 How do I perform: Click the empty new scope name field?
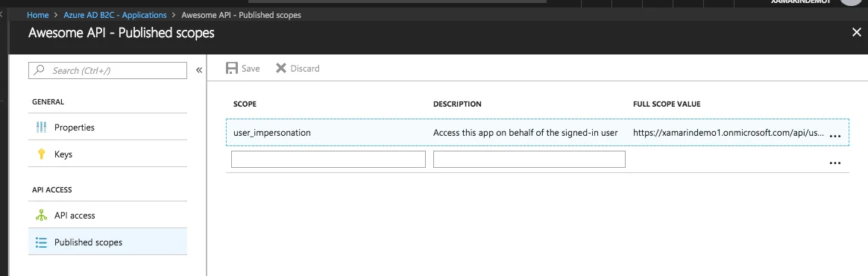pos(328,159)
